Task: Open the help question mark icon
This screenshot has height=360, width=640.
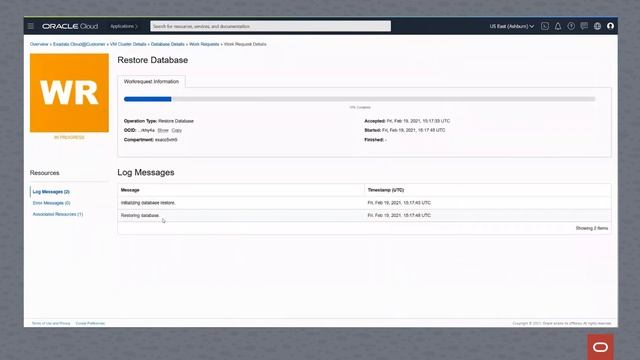Action: [571, 26]
